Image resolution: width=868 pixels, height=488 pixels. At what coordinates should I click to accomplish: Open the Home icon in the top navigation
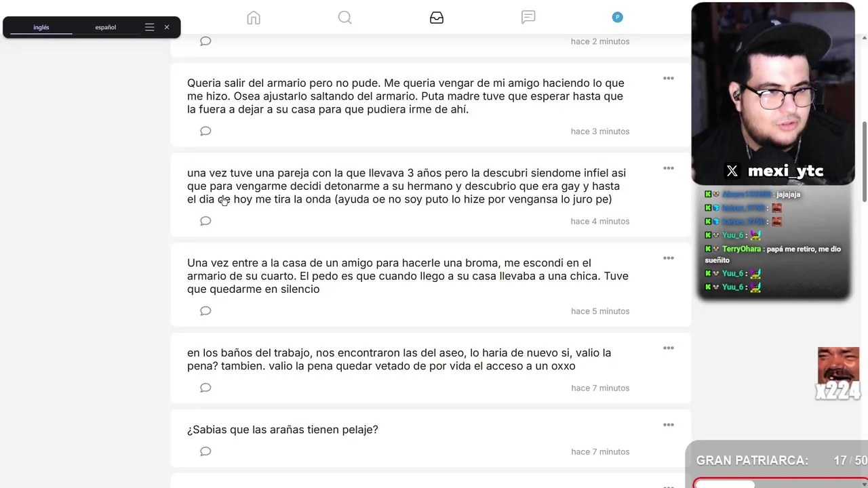(x=254, y=18)
